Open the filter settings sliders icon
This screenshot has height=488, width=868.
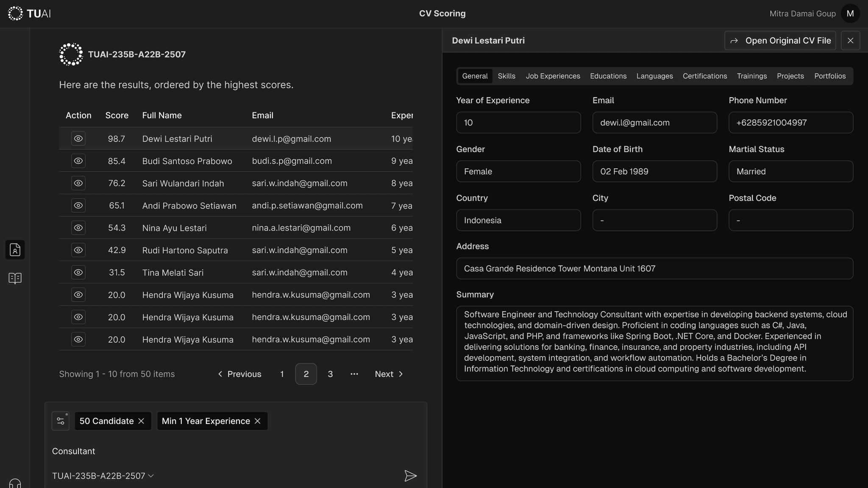[x=61, y=421]
